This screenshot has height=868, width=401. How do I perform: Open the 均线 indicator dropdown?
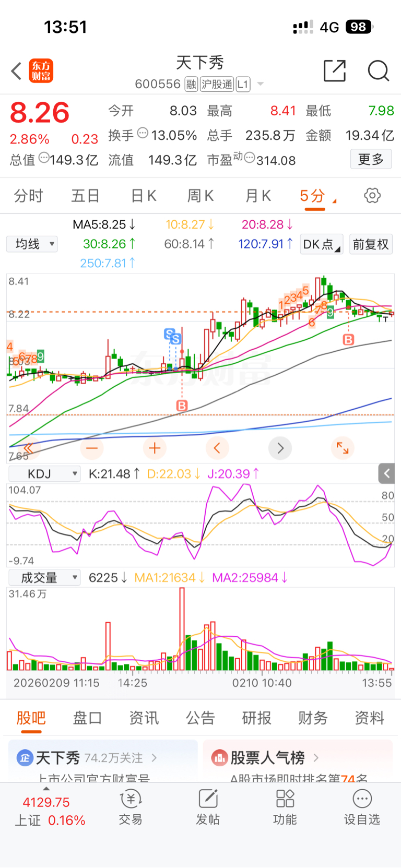click(x=32, y=244)
